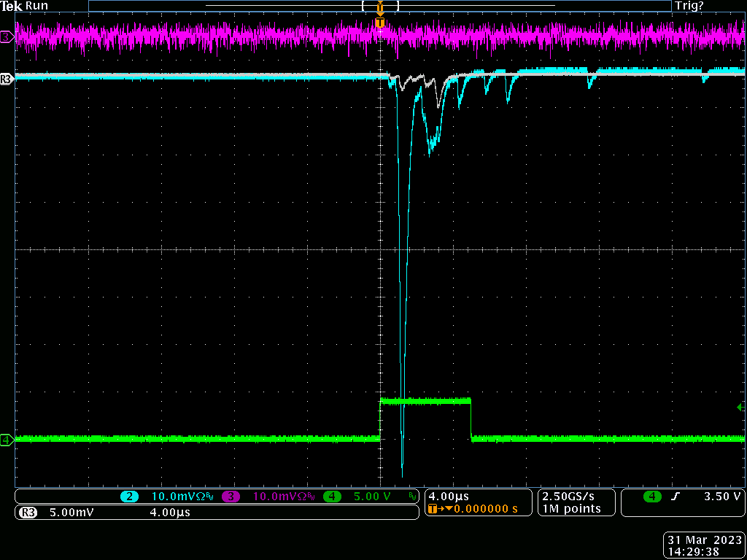The height and width of the screenshot is (560, 747).
Task: Select R3 reference marker on left edge
Action: pos(7,78)
